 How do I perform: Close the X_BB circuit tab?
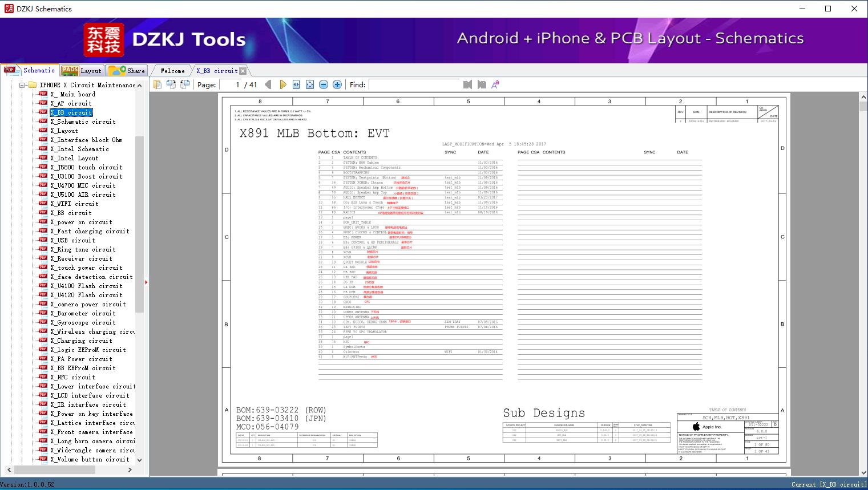(x=243, y=71)
